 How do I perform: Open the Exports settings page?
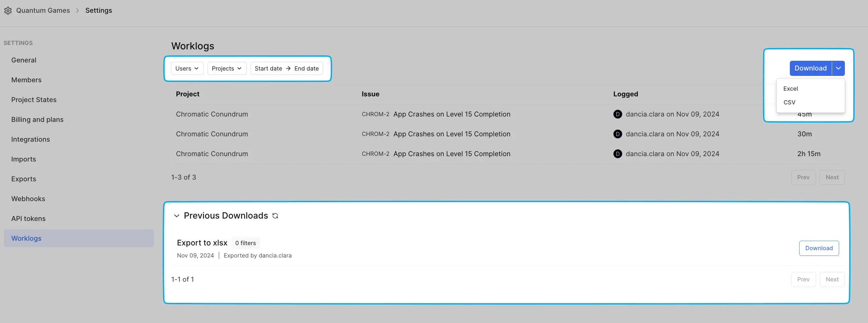pos(23,179)
